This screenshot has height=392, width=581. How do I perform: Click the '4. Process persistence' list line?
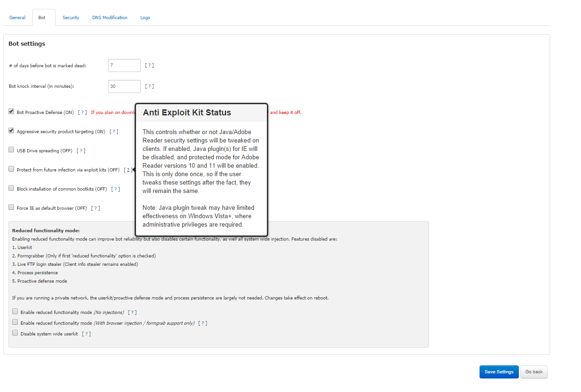coord(35,273)
